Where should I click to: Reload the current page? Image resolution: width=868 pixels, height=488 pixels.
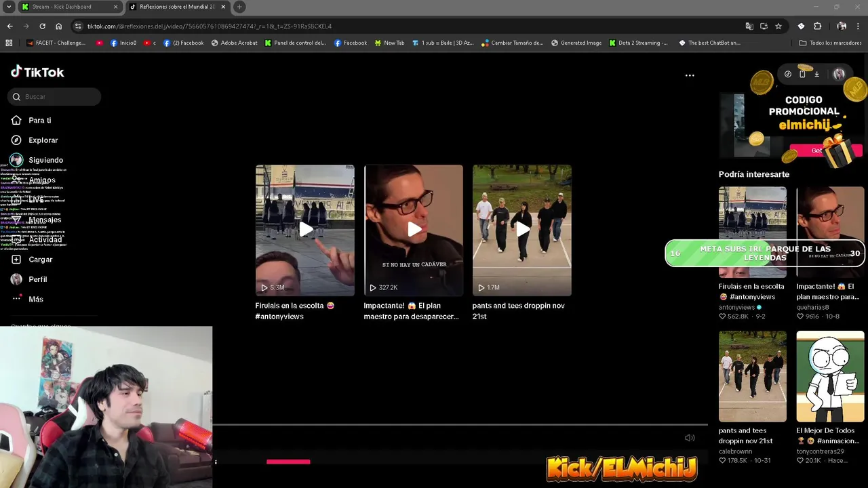pos(42,26)
